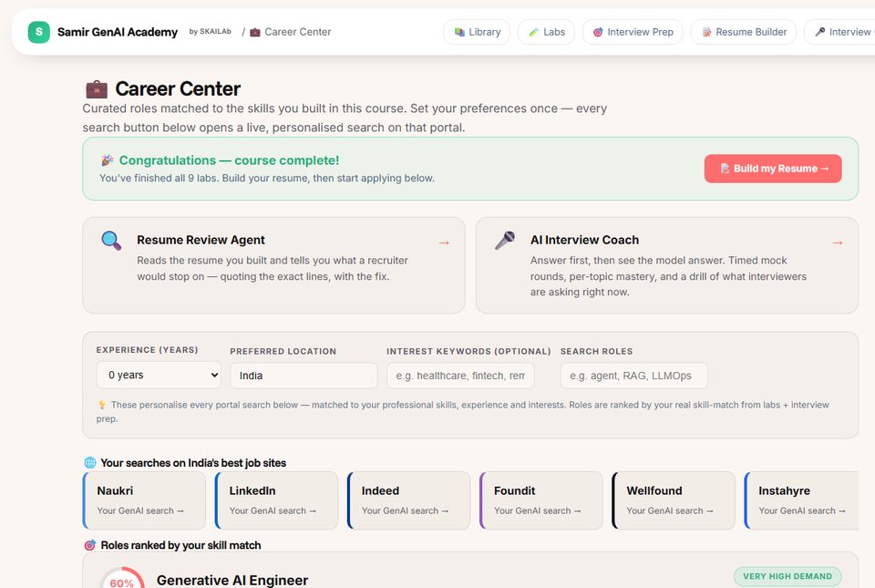Click the VERY HIGH DEMAND badge

tap(787, 576)
